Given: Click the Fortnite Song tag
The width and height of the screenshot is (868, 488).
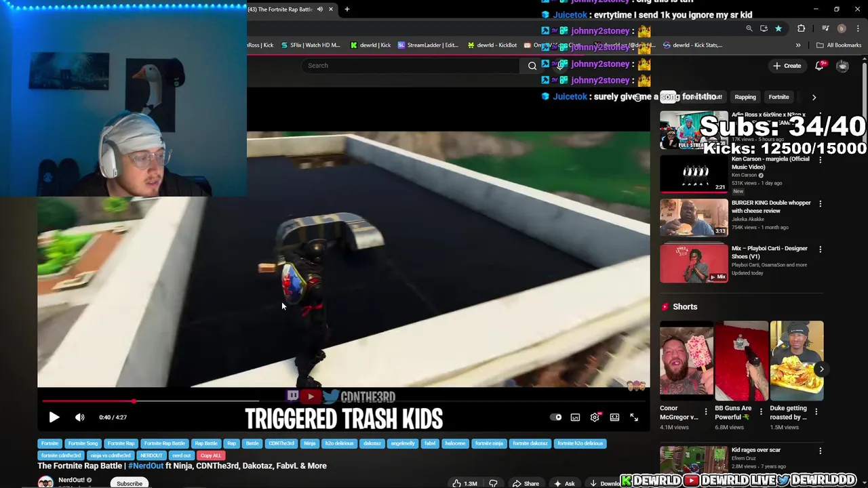Looking at the screenshot, I should 83,443.
